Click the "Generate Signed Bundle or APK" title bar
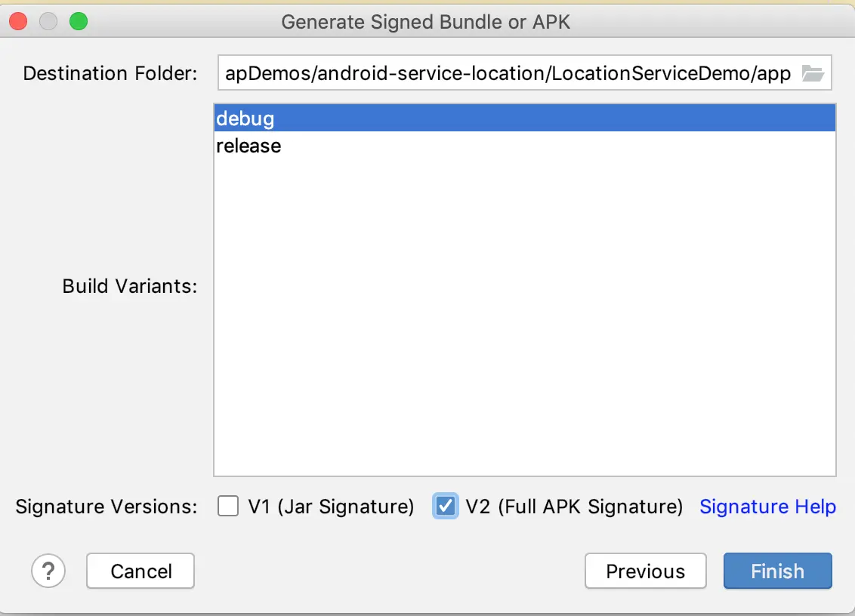The image size is (855, 616). [426, 22]
